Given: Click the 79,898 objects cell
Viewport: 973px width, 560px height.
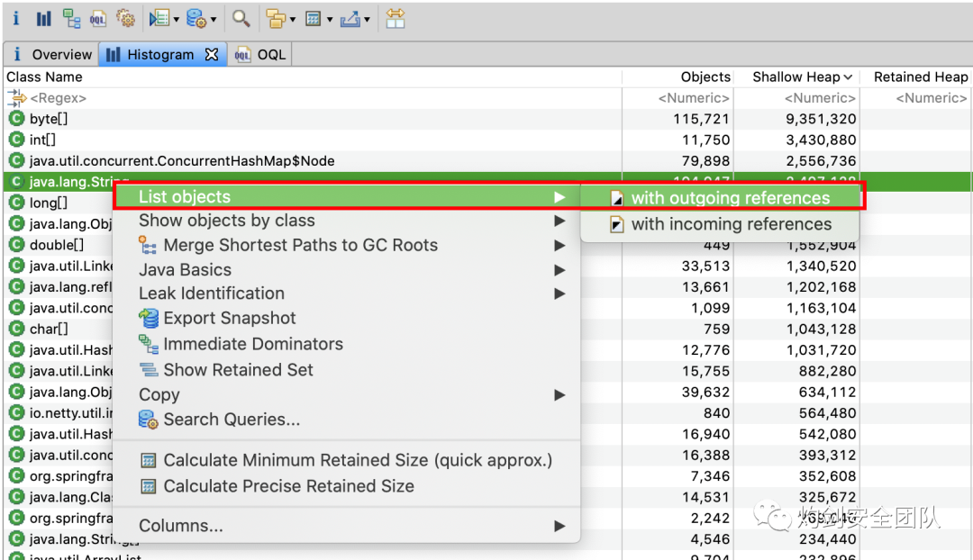Looking at the screenshot, I should (705, 160).
